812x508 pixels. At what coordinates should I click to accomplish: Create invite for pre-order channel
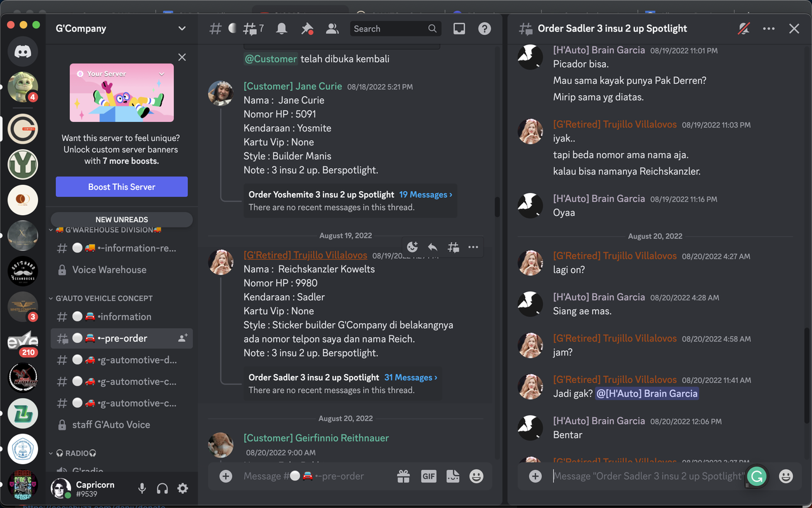click(183, 338)
